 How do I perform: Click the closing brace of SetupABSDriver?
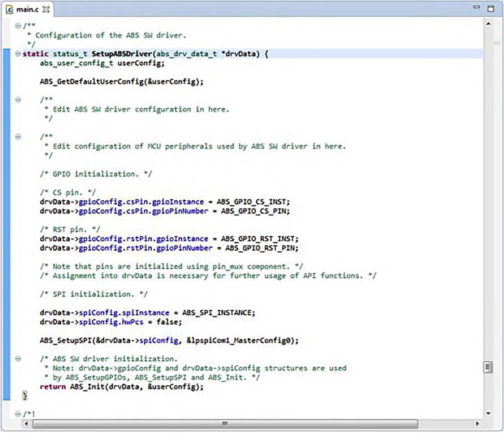pyautogui.click(x=25, y=396)
